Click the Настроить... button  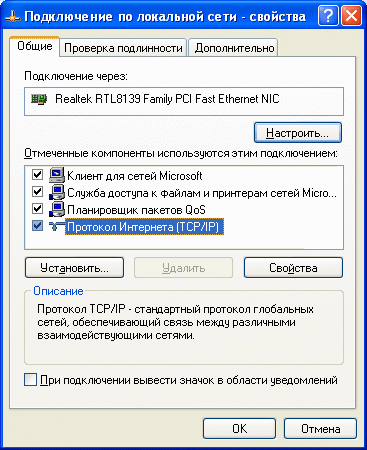[298, 133]
